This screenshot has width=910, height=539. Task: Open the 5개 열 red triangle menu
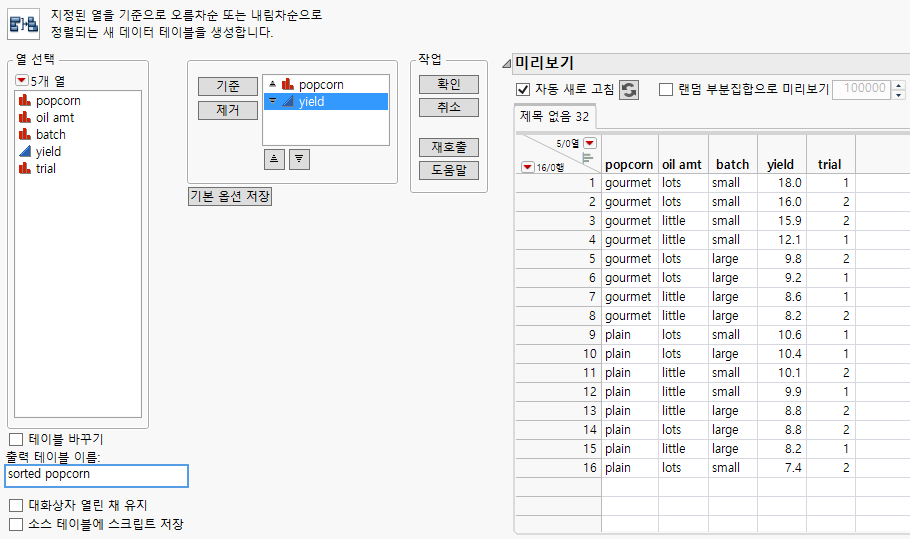pos(21,80)
